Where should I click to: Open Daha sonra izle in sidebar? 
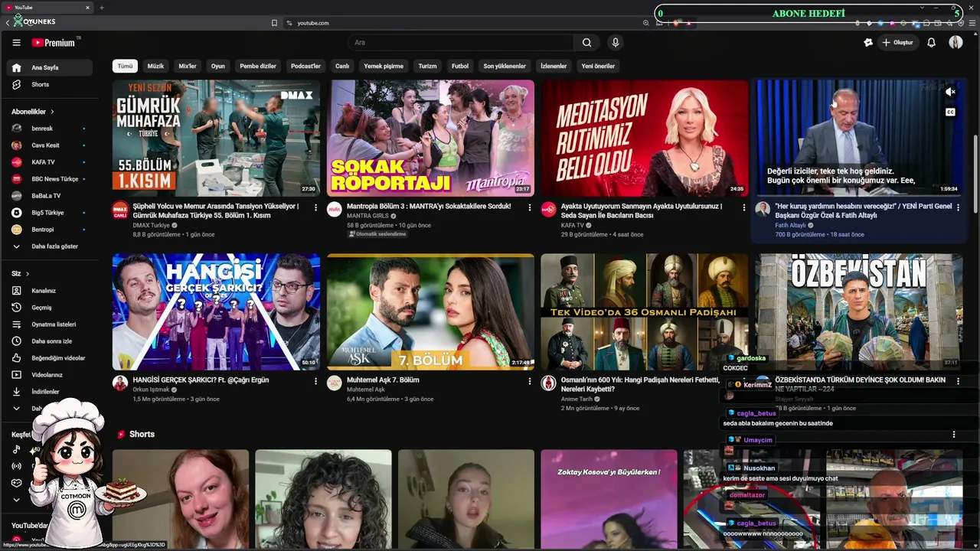pos(50,341)
